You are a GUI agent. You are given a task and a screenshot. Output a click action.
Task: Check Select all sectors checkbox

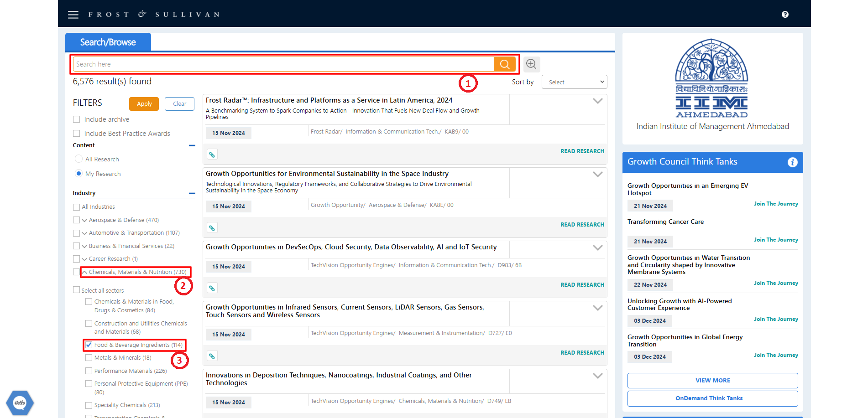coord(77,290)
